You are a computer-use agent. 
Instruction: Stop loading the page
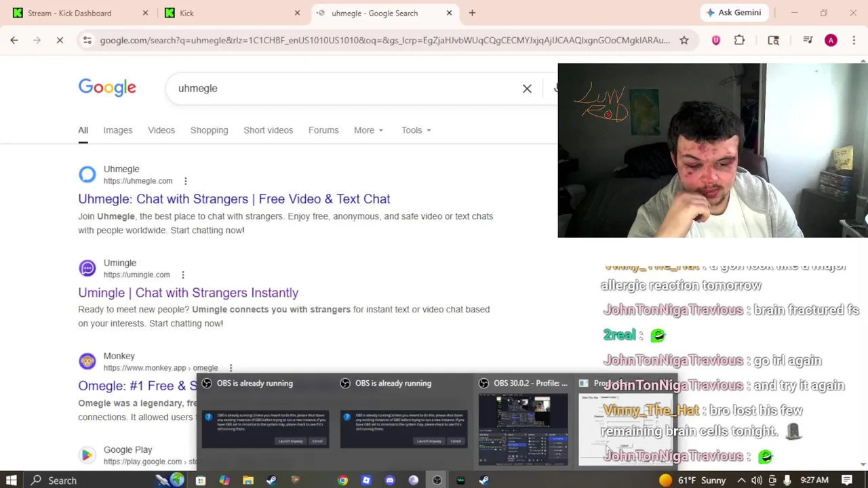[60, 40]
